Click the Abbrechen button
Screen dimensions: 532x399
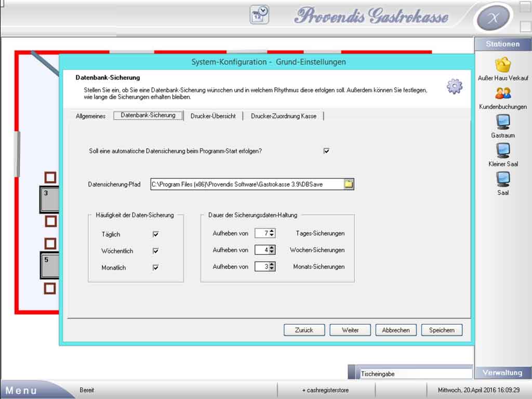[x=396, y=330]
